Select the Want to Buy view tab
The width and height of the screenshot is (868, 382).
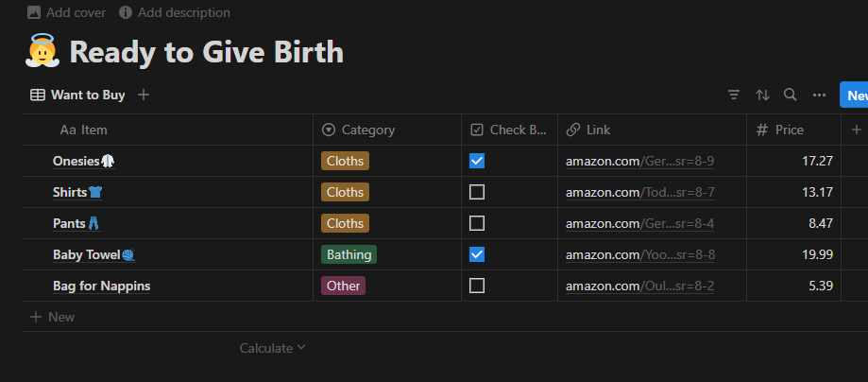[77, 95]
